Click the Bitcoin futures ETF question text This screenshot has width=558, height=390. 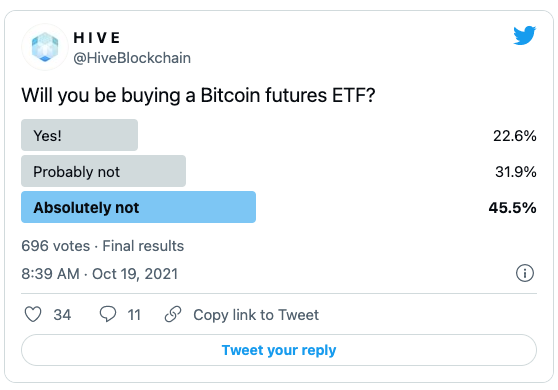198,96
